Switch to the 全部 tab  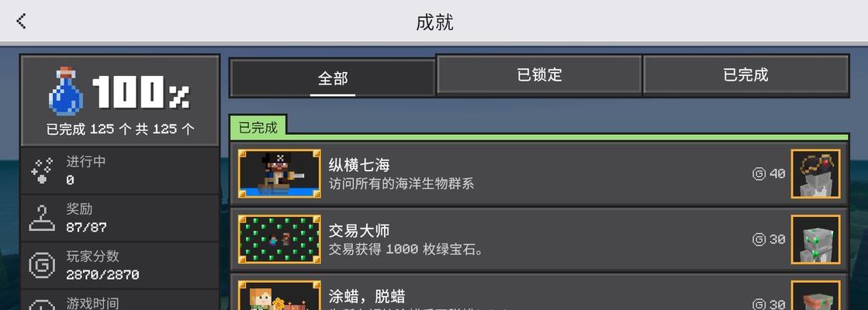coord(333,78)
